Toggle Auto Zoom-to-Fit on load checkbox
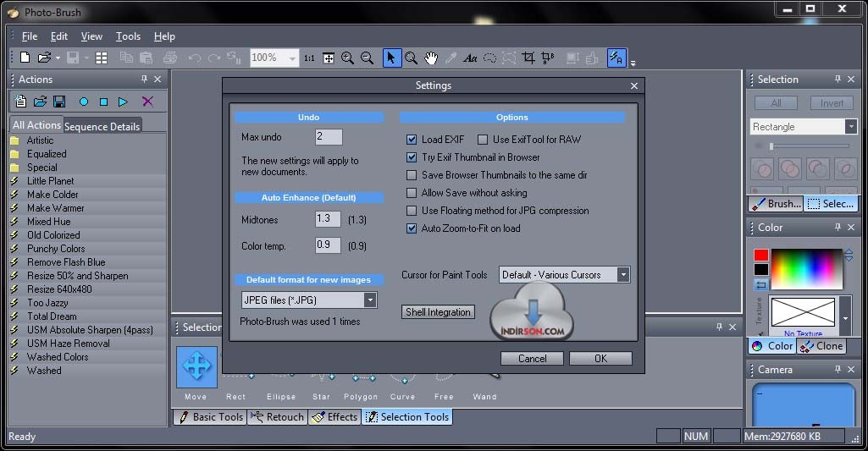Screen dimensions: 868x451 412,228
